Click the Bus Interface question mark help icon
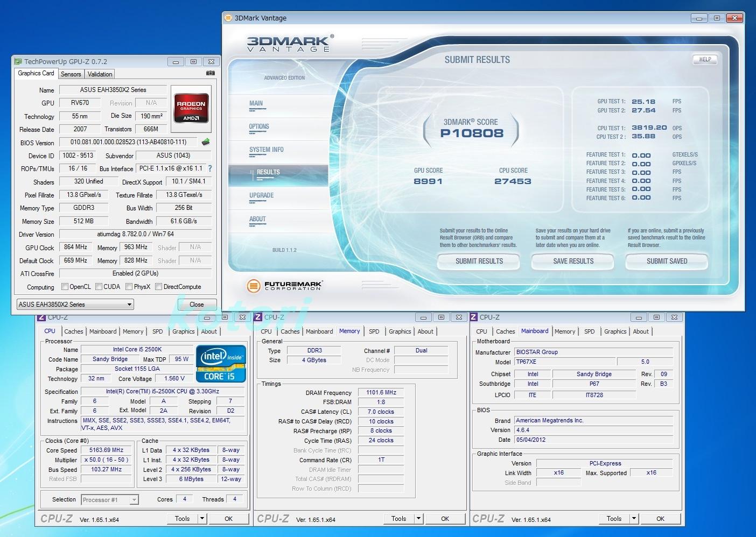 (210, 168)
